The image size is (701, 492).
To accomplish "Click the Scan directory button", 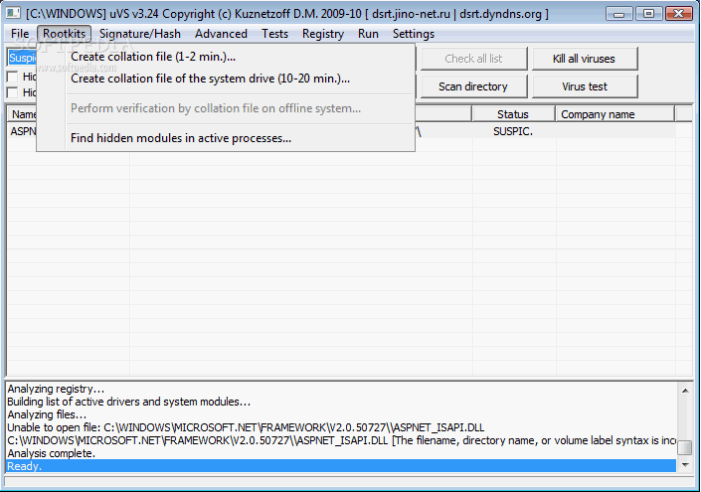I will pos(473,86).
